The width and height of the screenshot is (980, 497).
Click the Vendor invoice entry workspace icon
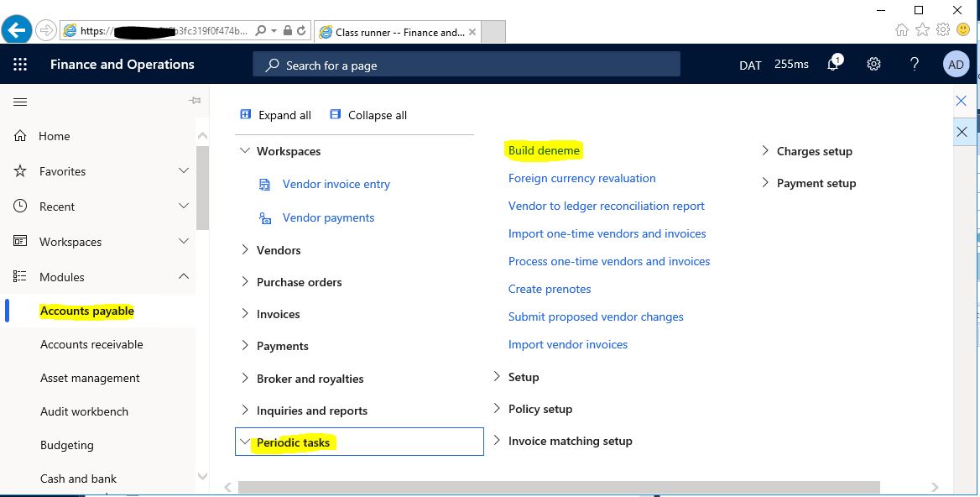265,185
